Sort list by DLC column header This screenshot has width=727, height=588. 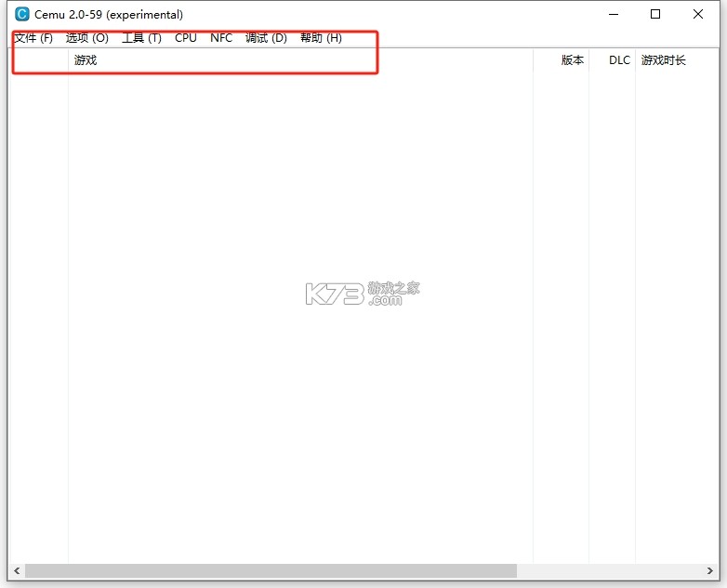coord(612,60)
